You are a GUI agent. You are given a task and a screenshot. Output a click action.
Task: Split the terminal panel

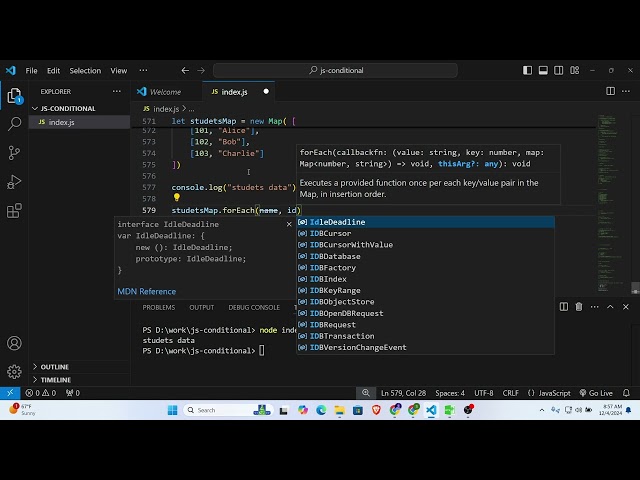coord(564,307)
